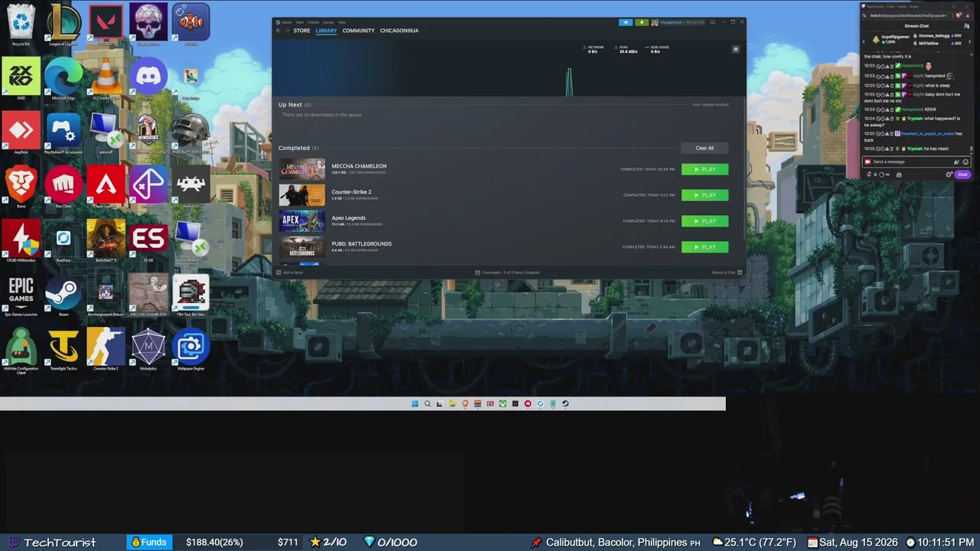This screenshot has height=551, width=980.
Task: Open HidHide Configuration Client icon
Action: click(x=21, y=350)
